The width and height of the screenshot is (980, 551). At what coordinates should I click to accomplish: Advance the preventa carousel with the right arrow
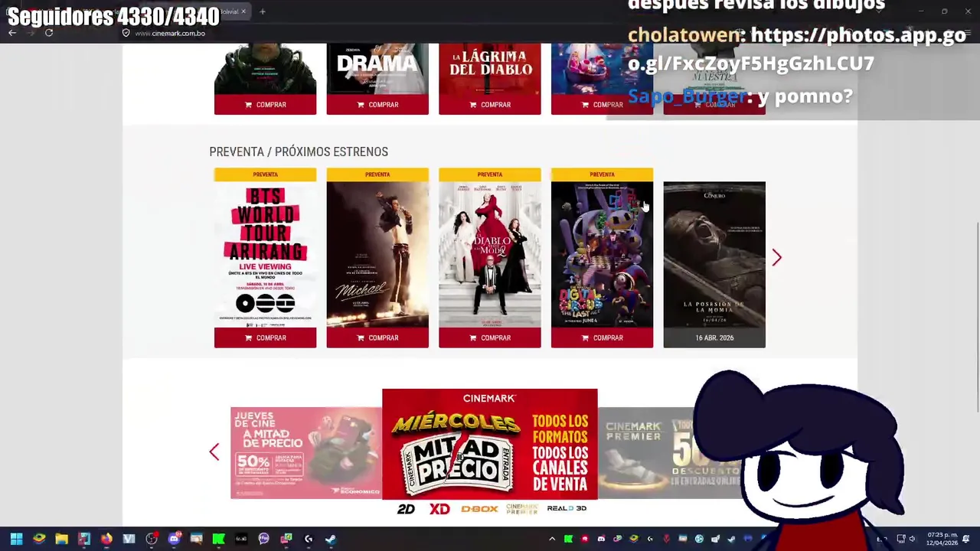(776, 258)
